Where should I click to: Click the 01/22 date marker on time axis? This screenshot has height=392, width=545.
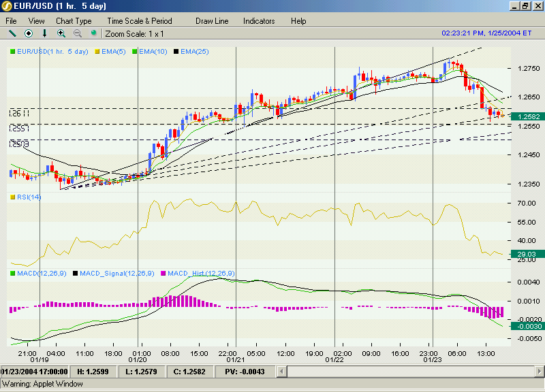pos(334,360)
